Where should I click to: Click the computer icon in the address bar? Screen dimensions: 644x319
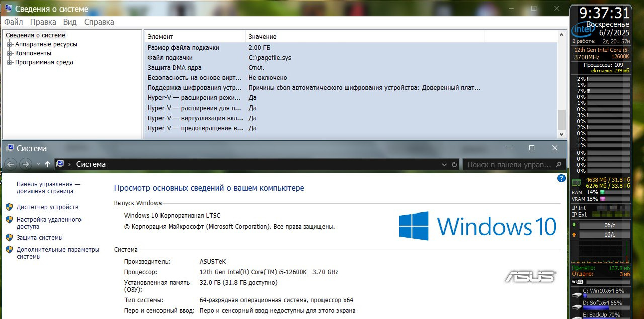pos(60,164)
